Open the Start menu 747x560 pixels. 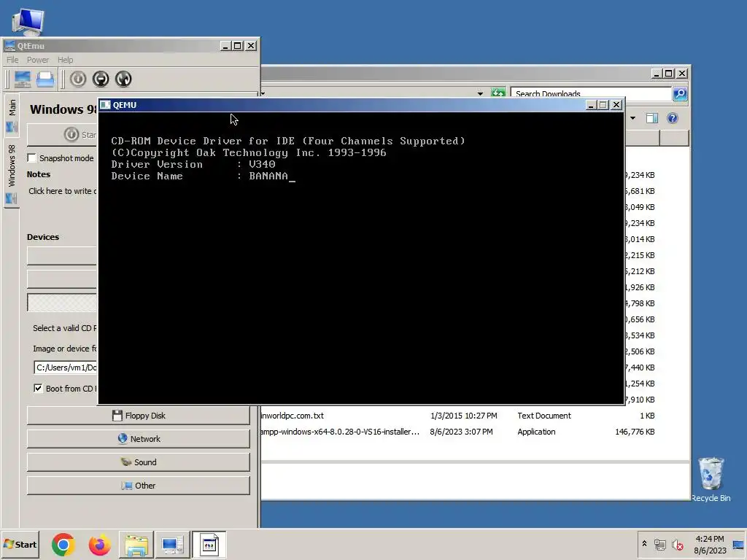(20, 544)
